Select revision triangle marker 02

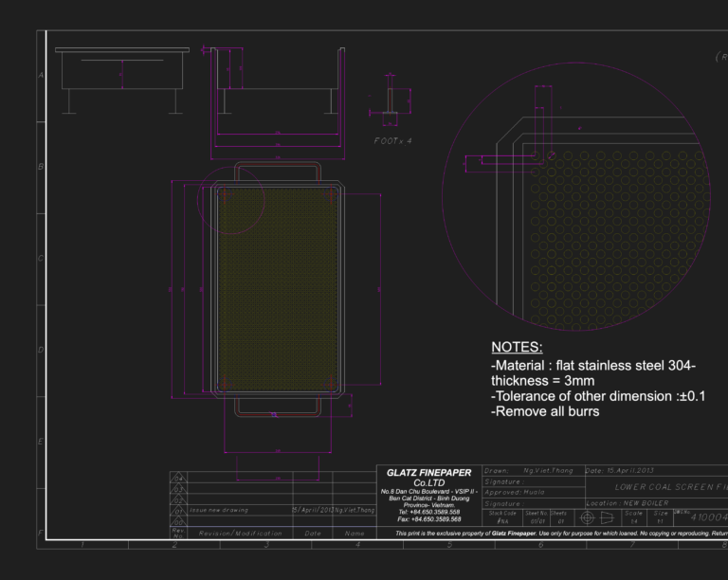[179, 499]
